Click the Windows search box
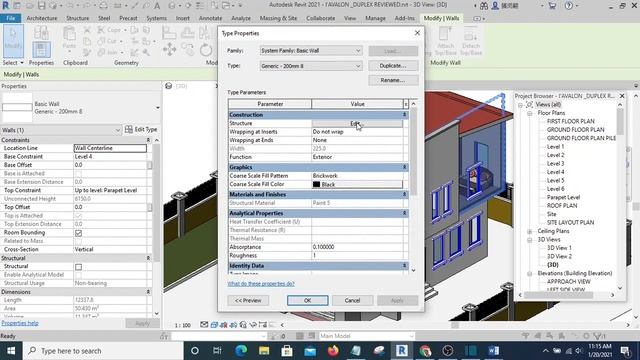The height and width of the screenshot is (360, 640). (x=104, y=351)
